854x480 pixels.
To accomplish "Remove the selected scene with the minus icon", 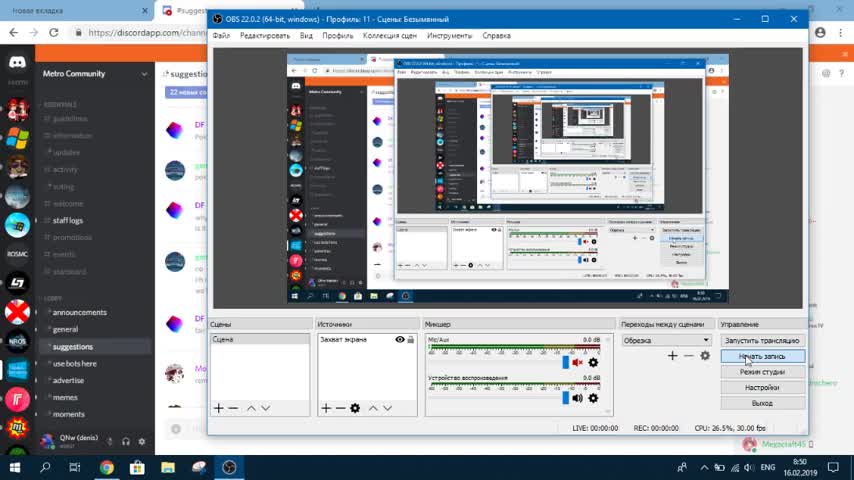I will click(233, 408).
